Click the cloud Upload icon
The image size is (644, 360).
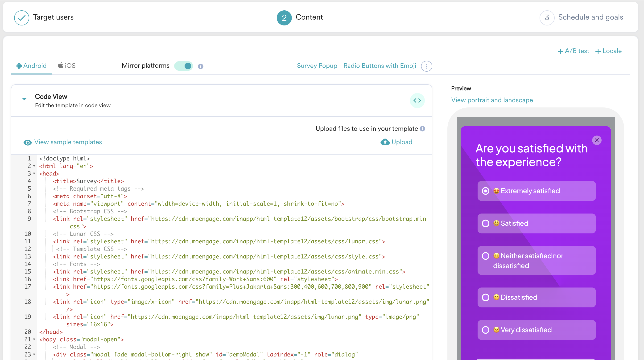click(385, 142)
